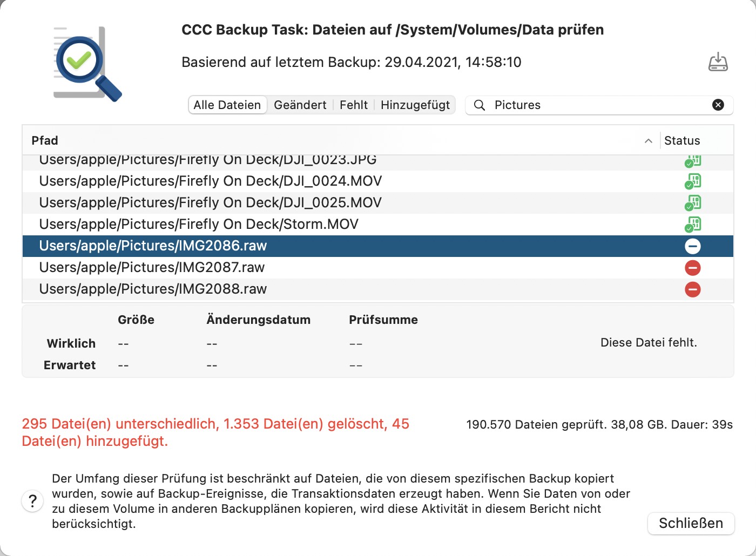Click the Änderungsdatum column label
The height and width of the screenshot is (556, 756).
point(258,320)
